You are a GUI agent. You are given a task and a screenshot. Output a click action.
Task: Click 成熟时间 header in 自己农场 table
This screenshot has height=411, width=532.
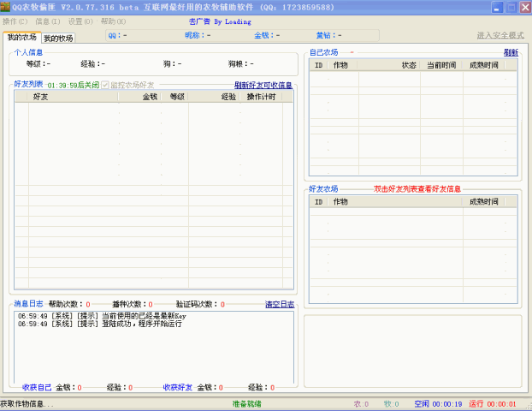[484, 65]
